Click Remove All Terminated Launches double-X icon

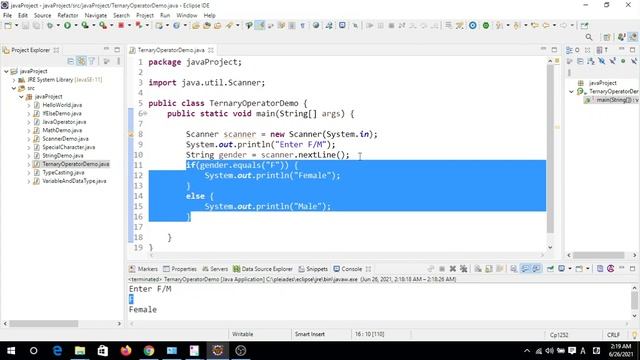(464, 269)
